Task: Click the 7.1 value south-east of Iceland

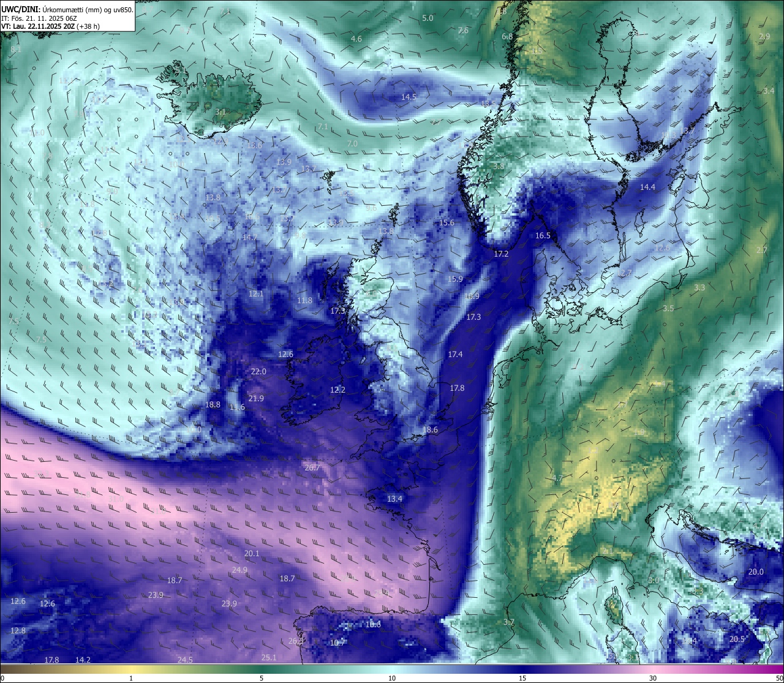Action: point(323,127)
